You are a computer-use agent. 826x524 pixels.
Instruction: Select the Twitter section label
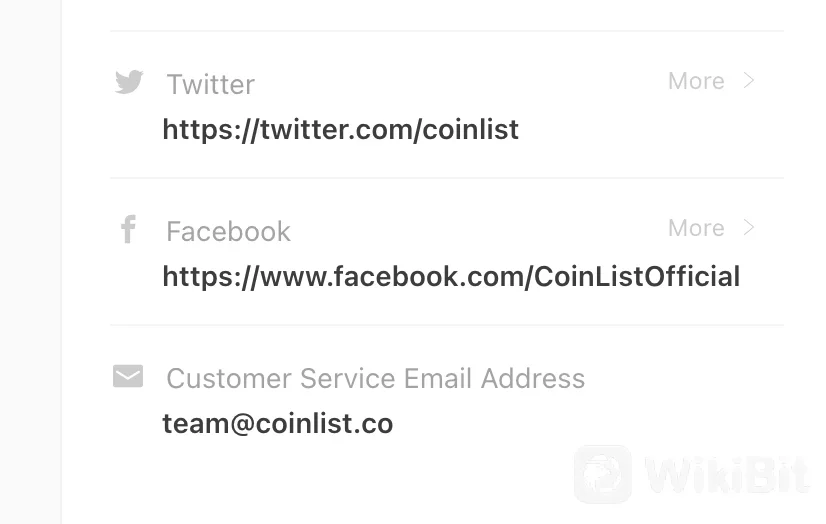(210, 84)
